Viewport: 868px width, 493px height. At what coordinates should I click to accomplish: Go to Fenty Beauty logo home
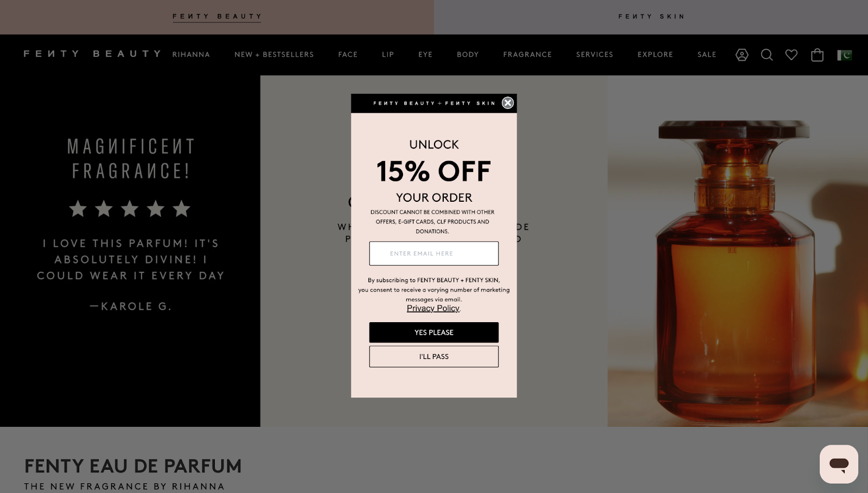tap(92, 54)
